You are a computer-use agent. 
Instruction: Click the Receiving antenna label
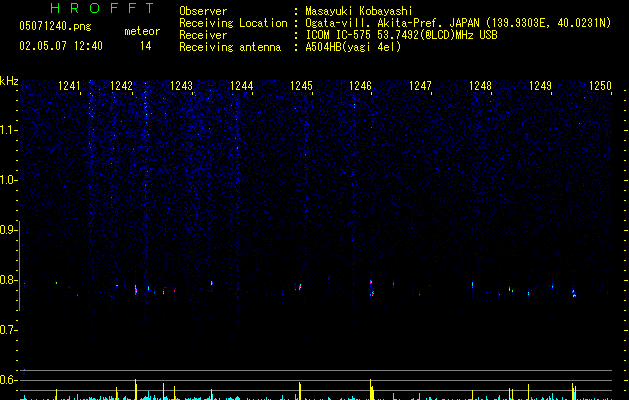[230, 47]
